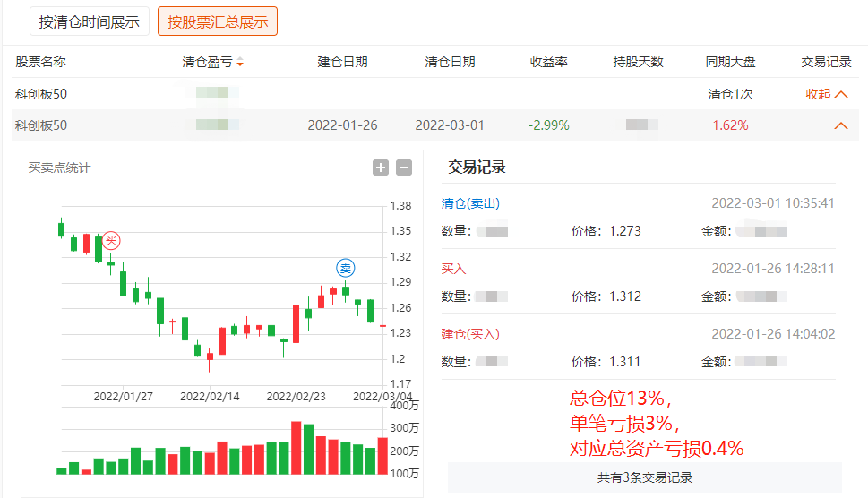Click the 同期大盘 column header
The height and width of the screenshot is (498, 868).
pyautogui.click(x=730, y=63)
